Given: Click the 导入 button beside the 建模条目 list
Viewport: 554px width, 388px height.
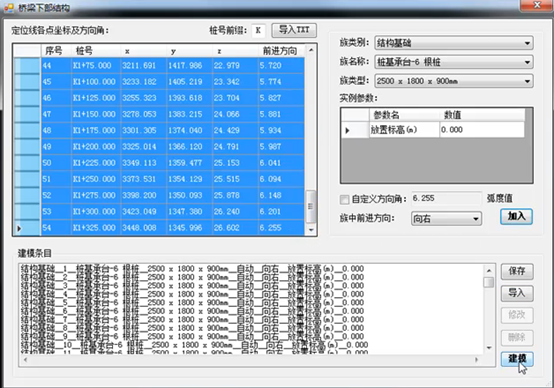Looking at the screenshot, I should coord(517,293).
